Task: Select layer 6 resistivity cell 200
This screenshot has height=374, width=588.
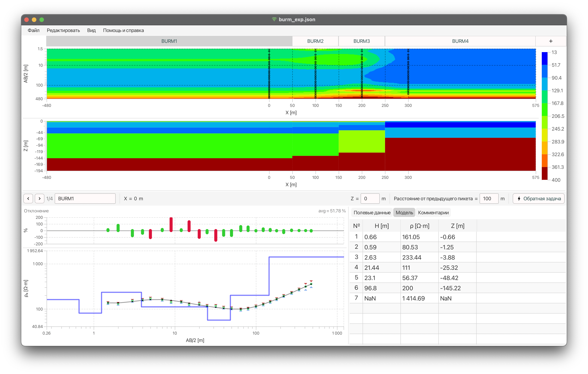Action: (x=419, y=288)
